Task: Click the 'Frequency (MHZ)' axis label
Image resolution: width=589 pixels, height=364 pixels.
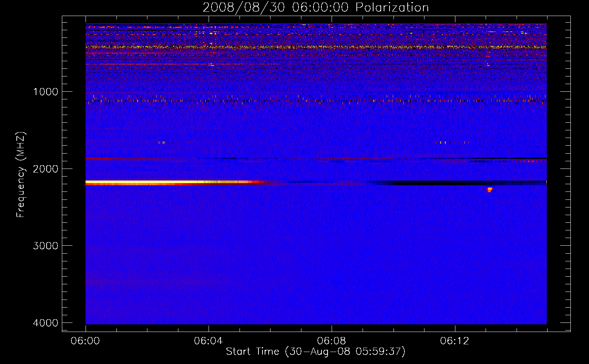Action: click(21, 175)
